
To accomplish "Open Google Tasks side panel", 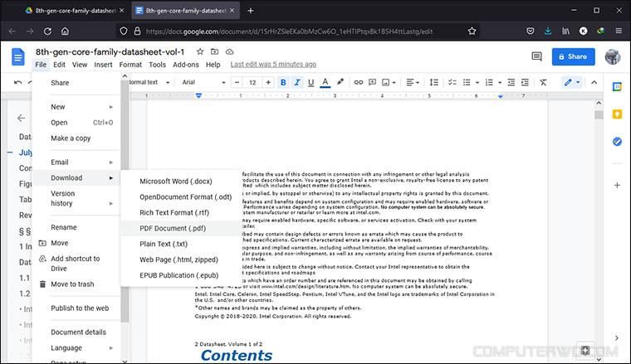I will tap(617, 142).
